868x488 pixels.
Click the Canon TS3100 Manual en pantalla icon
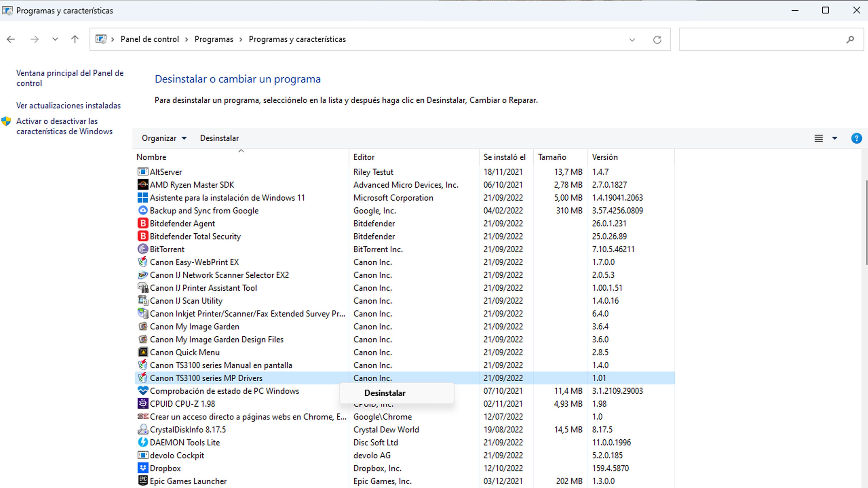click(x=143, y=365)
